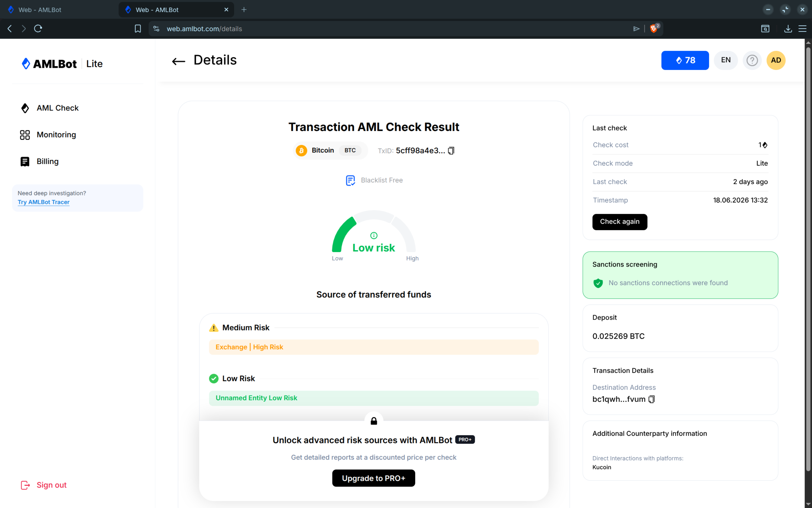
Task: Open a new browser tab with plus
Action: 244,10
